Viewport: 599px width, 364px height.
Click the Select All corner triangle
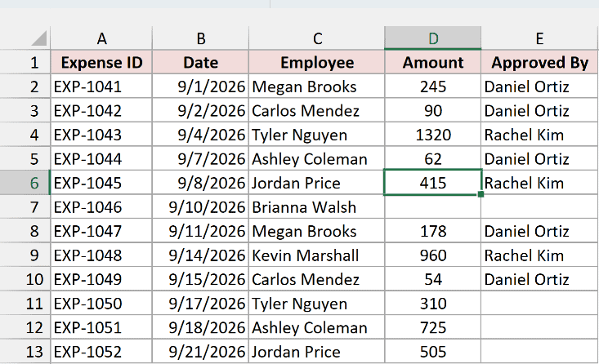click(x=39, y=38)
